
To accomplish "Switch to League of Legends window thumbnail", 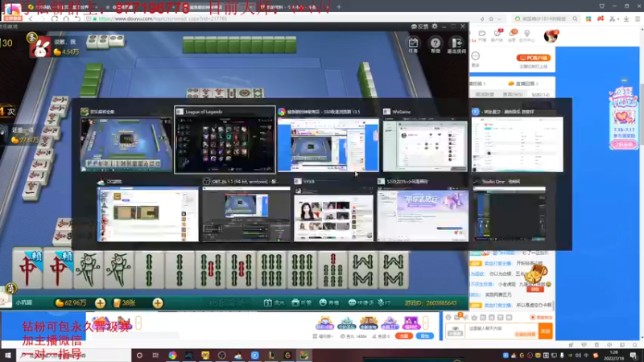I will click(225, 140).
